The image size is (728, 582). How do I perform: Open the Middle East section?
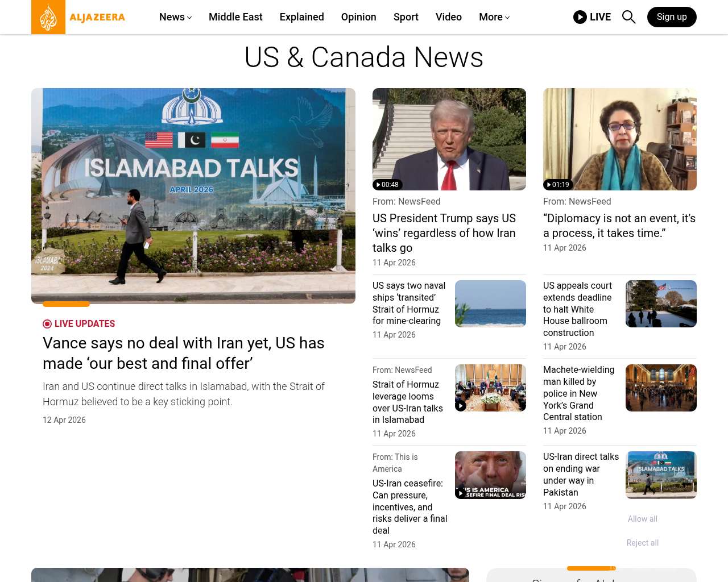tap(235, 17)
